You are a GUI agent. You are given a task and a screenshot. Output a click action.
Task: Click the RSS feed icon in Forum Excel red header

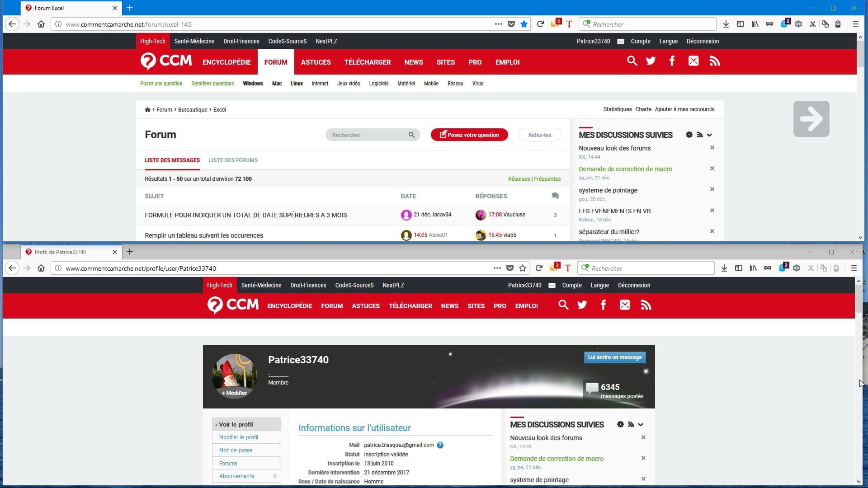coord(714,61)
